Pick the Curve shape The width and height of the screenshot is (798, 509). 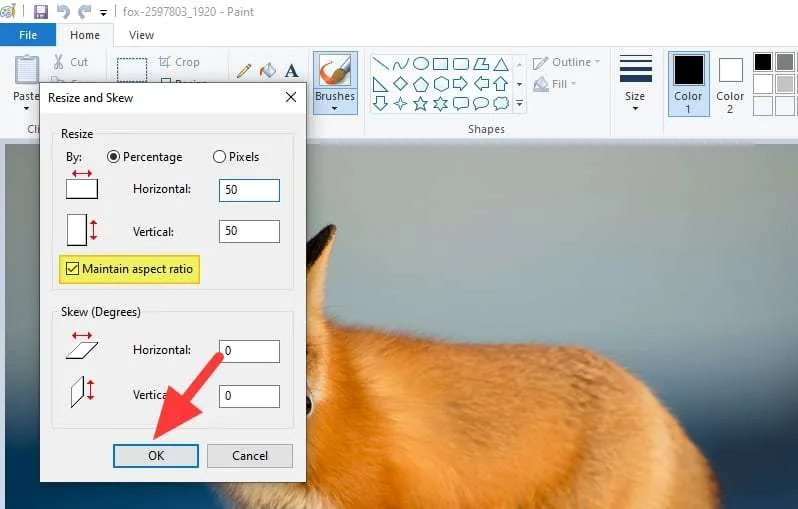tap(401, 64)
